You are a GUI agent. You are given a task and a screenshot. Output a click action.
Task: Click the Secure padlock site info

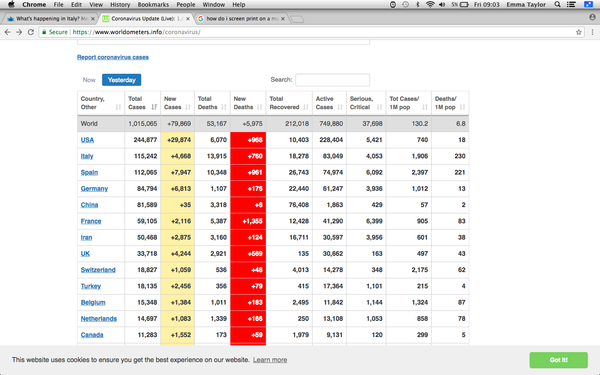(55, 32)
